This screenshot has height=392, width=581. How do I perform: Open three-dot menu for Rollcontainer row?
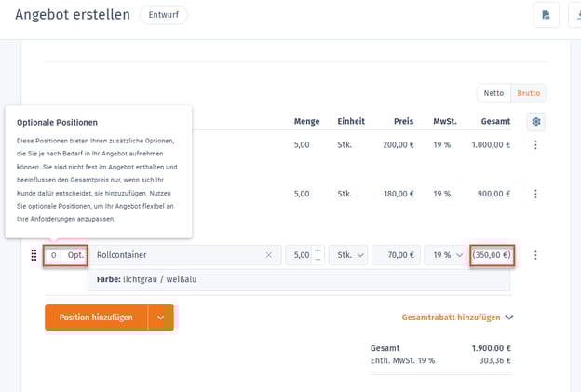click(x=535, y=255)
